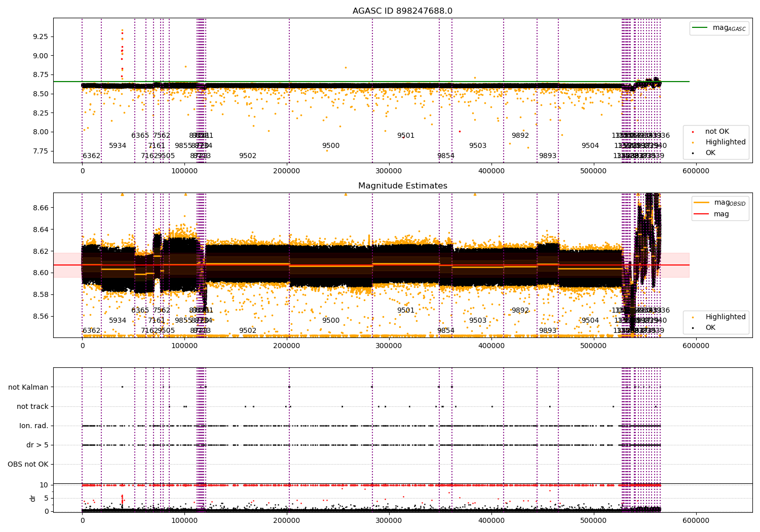Viewport: 760px width, 532px height.
Task: Click the red not-OK point near magnitude 8.00
Action: [460, 131]
